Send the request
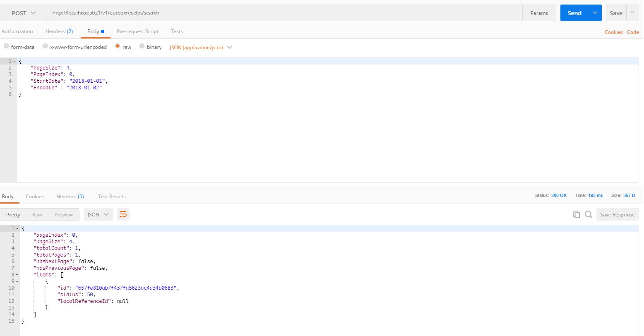644x336 pixels. (574, 13)
